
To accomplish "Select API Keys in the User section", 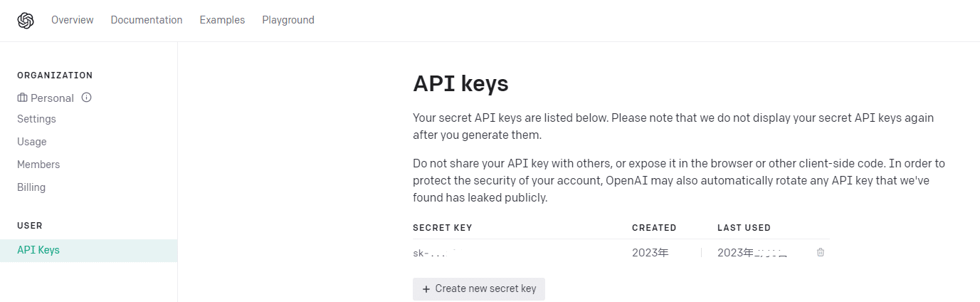I will click(38, 250).
